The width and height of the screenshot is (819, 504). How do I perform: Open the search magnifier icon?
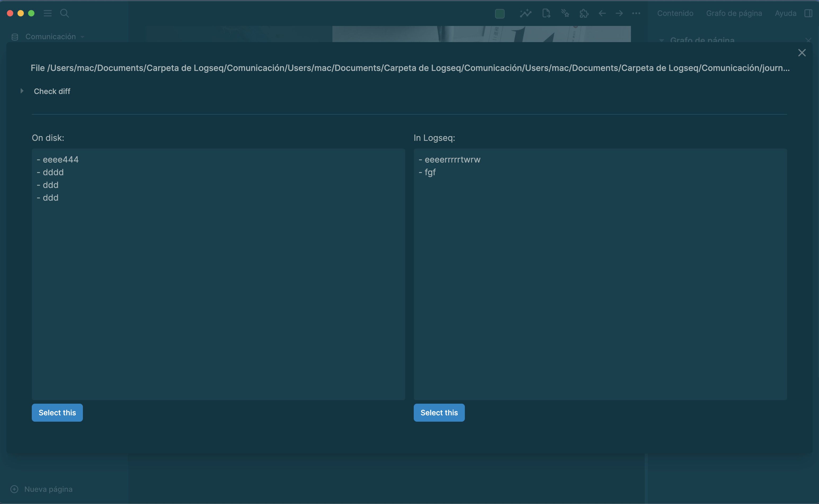tap(64, 13)
